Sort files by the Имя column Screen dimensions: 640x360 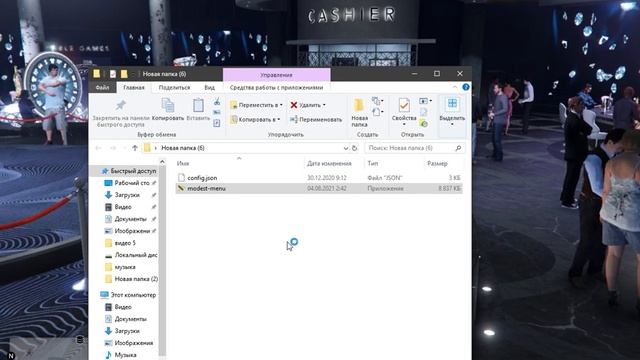pos(183,163)
